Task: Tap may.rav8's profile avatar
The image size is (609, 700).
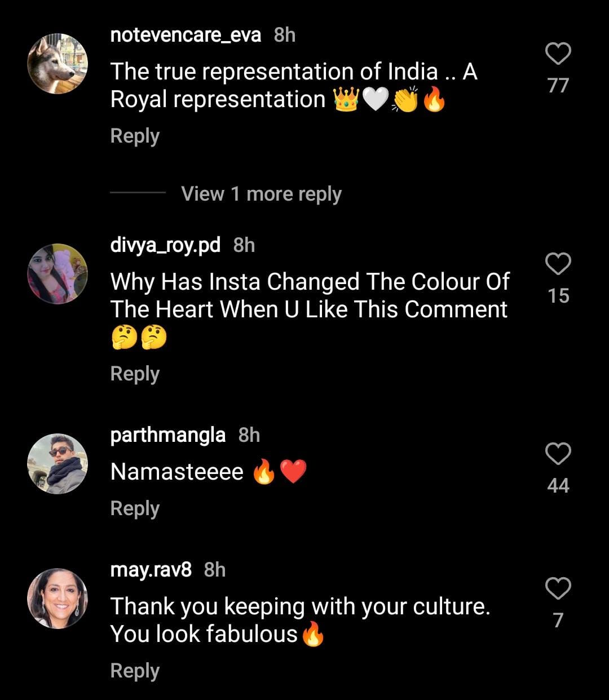Action: 58,598
